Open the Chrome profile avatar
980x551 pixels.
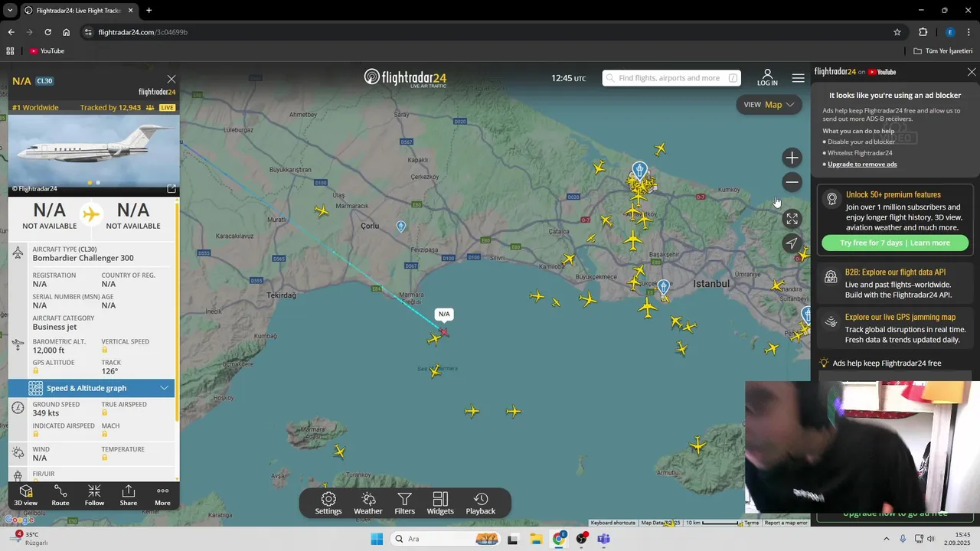(950, 32)
